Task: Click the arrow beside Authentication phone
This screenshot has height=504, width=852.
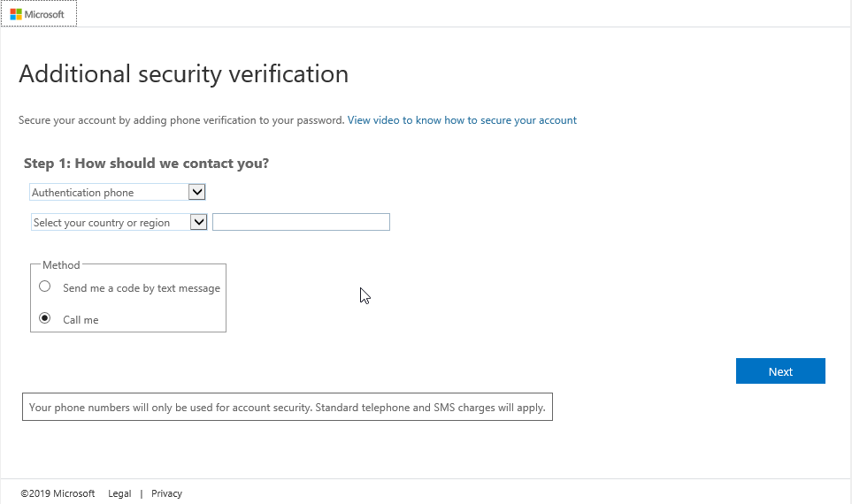Action: coord(197,192)
